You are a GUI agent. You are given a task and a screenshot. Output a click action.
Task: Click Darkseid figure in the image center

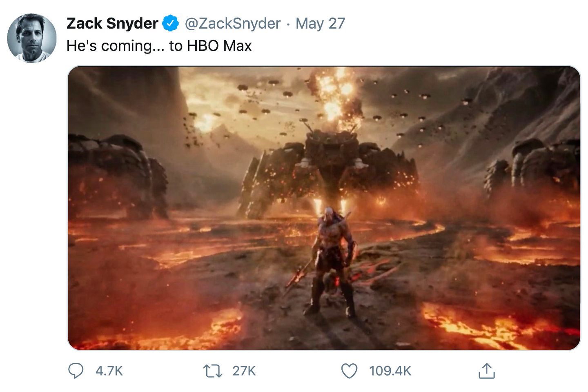coord(332,261)
